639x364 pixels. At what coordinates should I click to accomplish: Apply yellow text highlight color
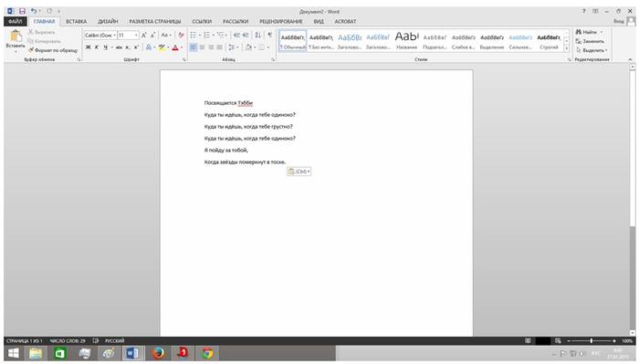pyautogui.click(x=162, y=47)
